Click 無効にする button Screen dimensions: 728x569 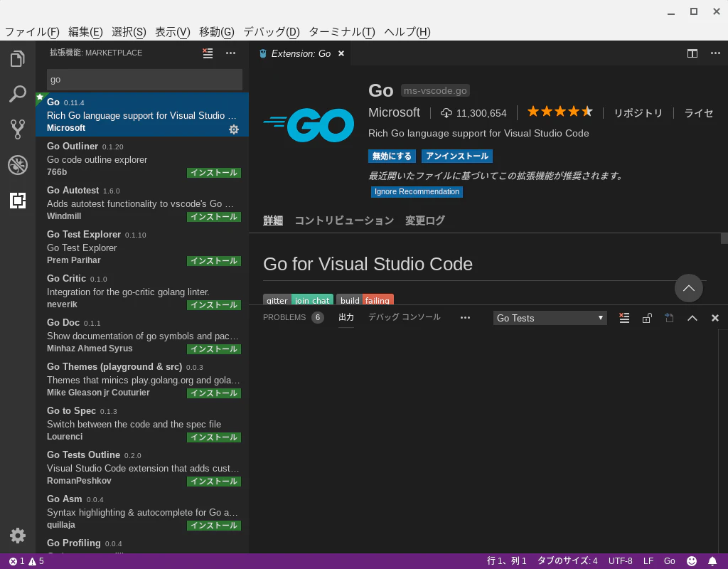click(392, 156)
